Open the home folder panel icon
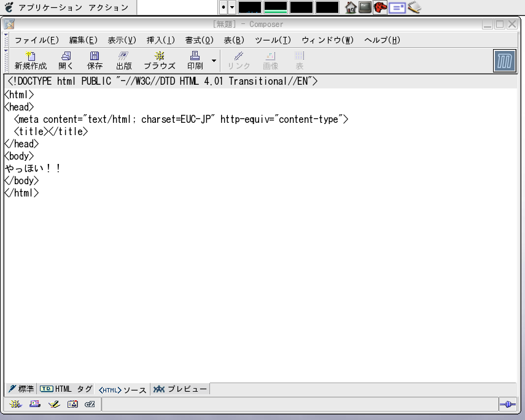This screenshot has height=420, width=525. tap(351, 7)
